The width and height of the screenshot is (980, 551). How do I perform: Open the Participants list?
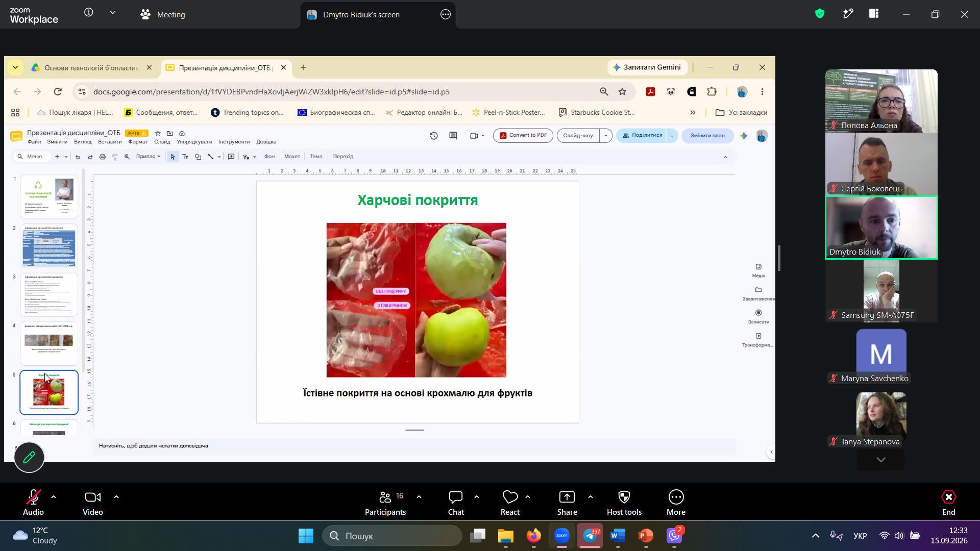tap(385, 503)
